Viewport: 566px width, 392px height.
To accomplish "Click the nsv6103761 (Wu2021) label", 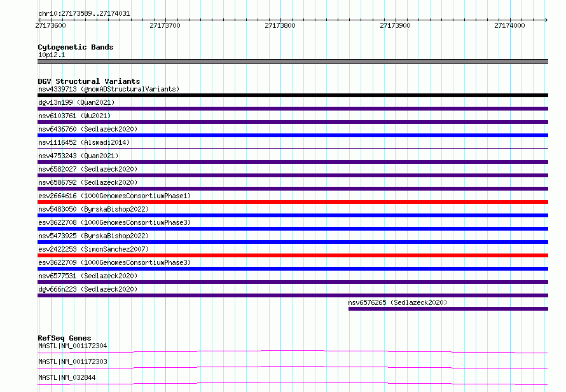I will [x=74, y=116].
